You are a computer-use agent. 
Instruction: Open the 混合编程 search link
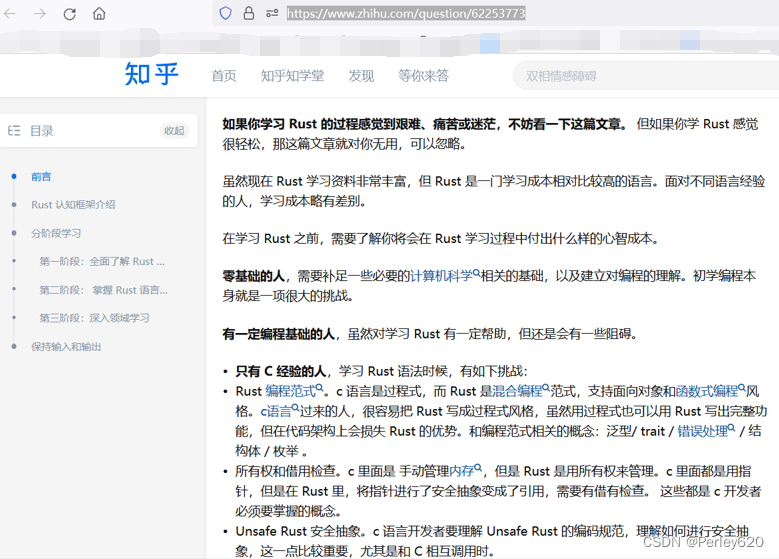[x=521, y=391]
